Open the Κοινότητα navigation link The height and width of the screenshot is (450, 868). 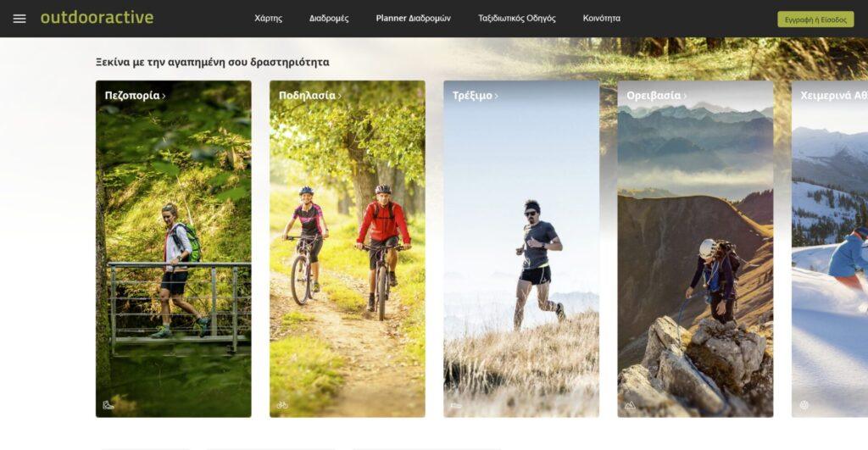pos(601,19)
